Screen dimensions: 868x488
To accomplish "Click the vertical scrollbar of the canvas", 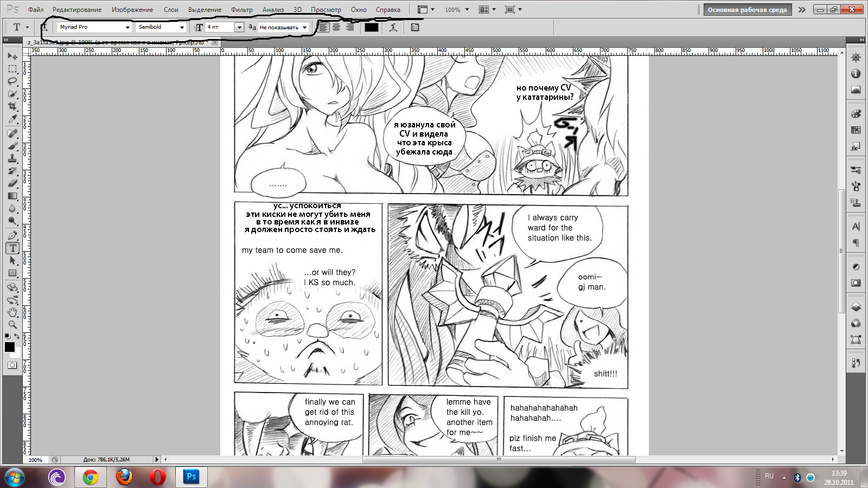I will point(841,250).
